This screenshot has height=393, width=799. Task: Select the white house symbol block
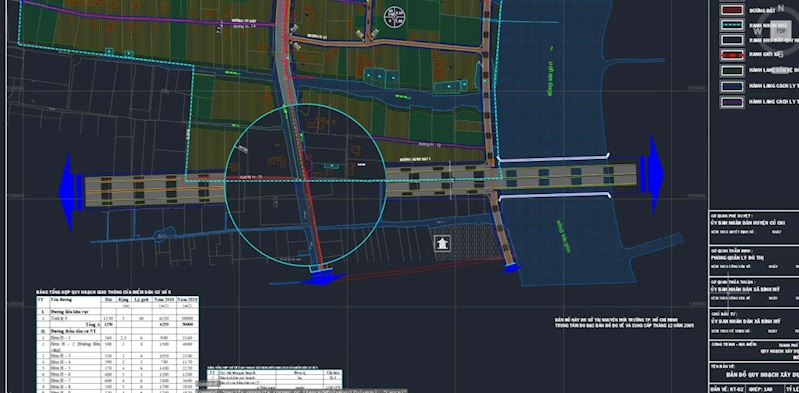442,243
